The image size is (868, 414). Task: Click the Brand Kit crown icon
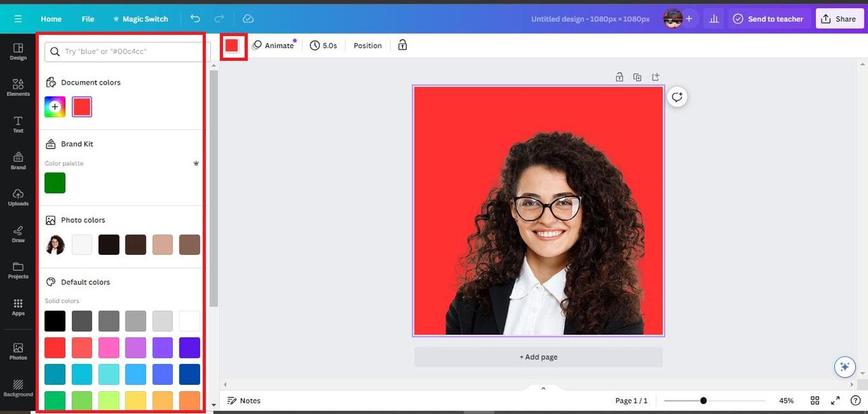tap(196, 163)
